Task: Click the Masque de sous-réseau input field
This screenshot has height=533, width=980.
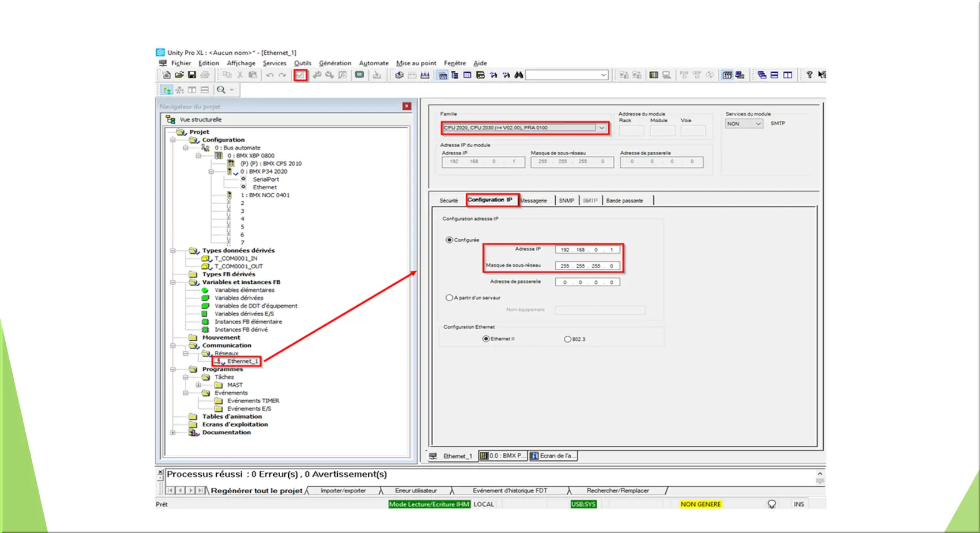Action: point(587,266)
